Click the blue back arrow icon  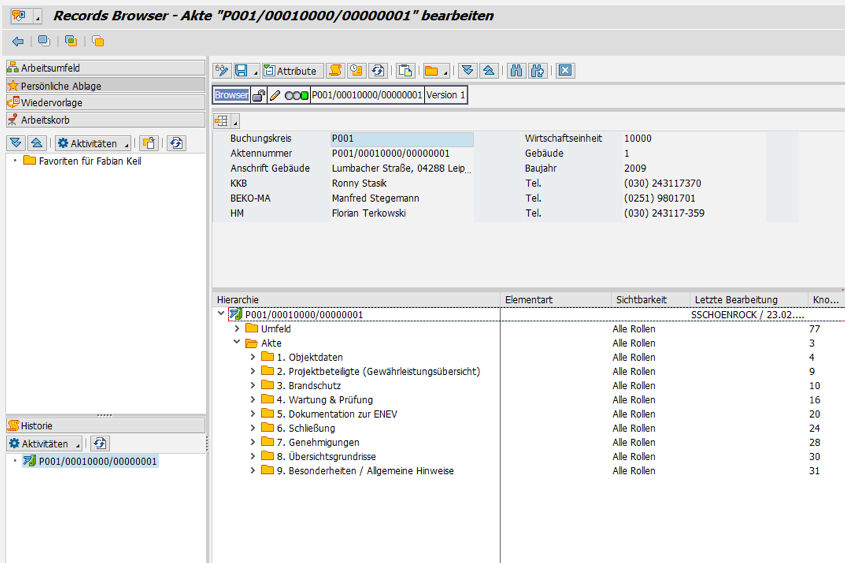coord(18,41)
